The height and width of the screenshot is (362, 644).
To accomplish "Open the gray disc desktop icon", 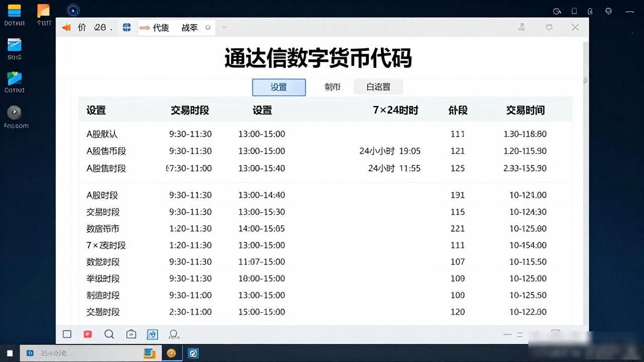I will 14,113.
